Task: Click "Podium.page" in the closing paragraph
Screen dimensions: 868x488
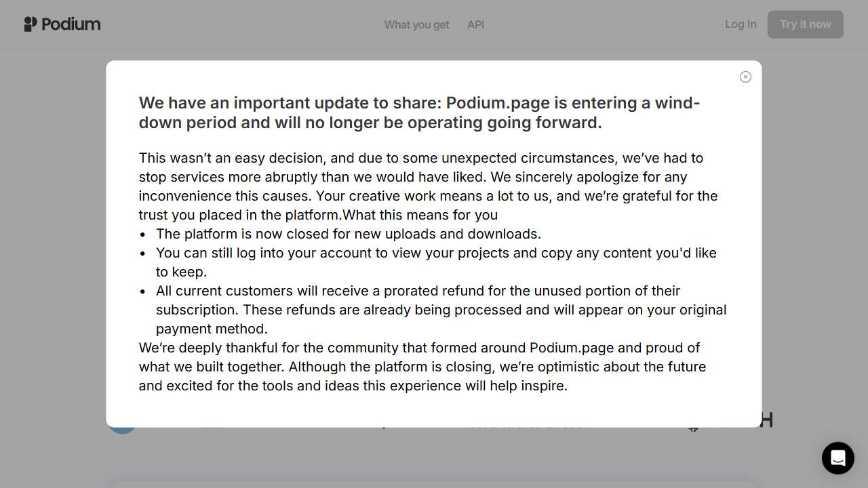Action: point(571,348)
